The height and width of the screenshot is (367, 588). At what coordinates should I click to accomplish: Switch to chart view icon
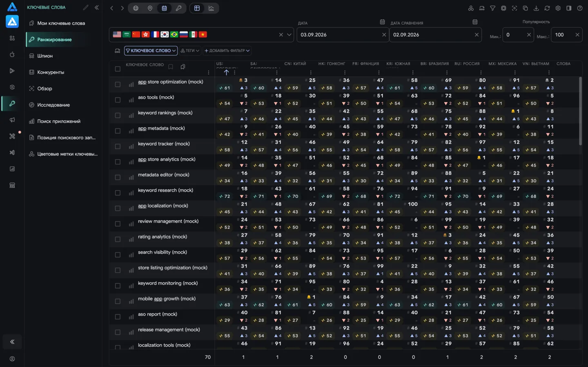point(211,8)
